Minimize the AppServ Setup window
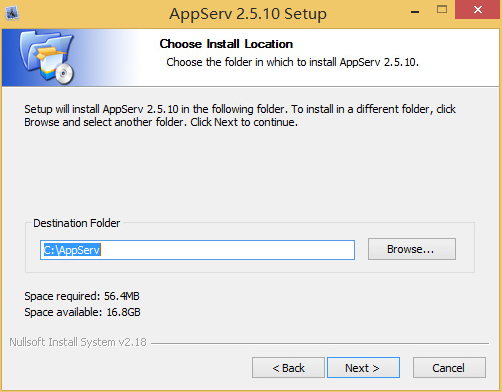 click(x=415, y=12)
